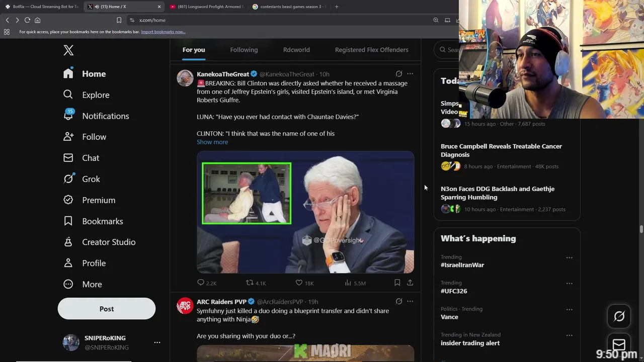Click the browser home button
Viewport: 644px width, 362px height.
37,20
